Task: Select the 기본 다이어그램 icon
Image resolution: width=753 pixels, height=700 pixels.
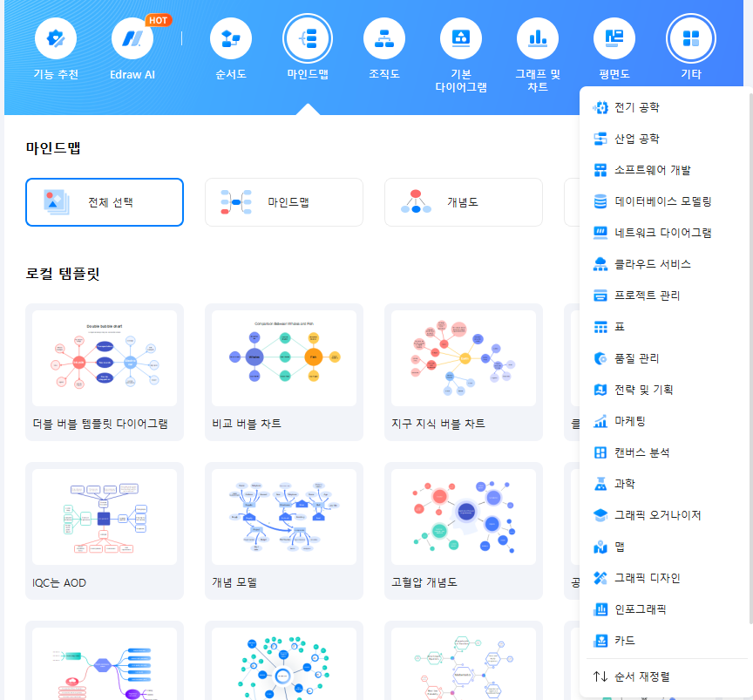Action: click(461, 38)
